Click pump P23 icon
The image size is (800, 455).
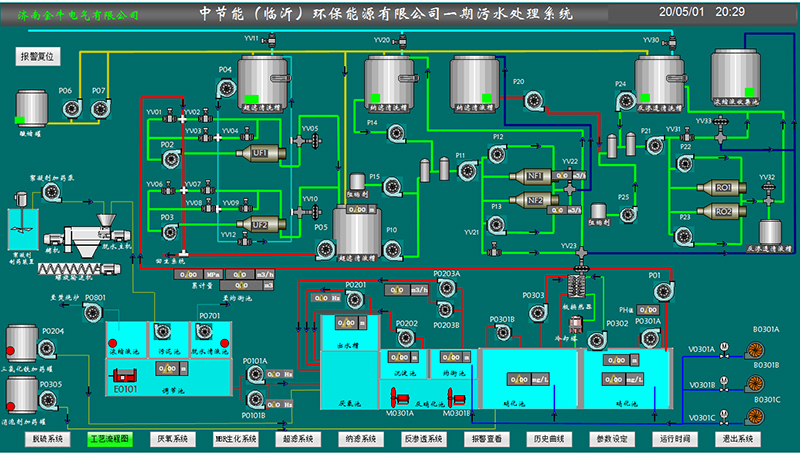click(683, 237)
